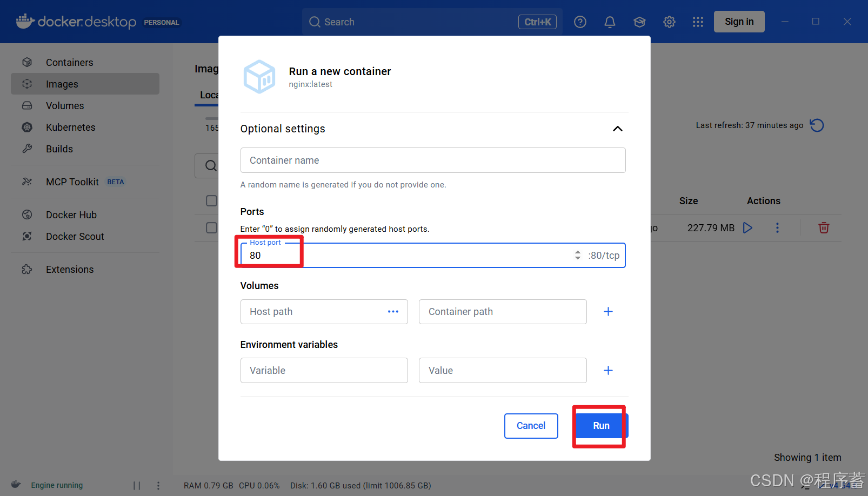Focus the Search bar
Viewport: 868px width, 496px height.
tap(432, 22)
